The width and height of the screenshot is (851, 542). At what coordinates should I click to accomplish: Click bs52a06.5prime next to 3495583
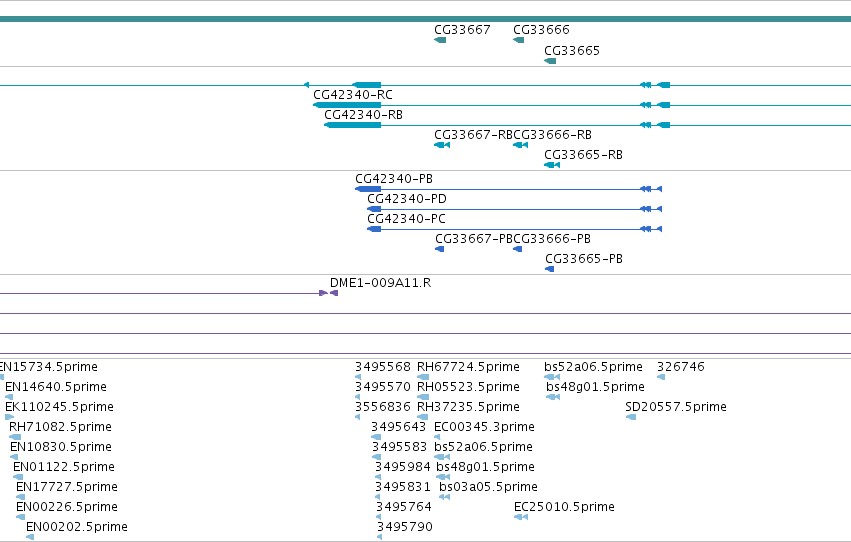[484, 448]
